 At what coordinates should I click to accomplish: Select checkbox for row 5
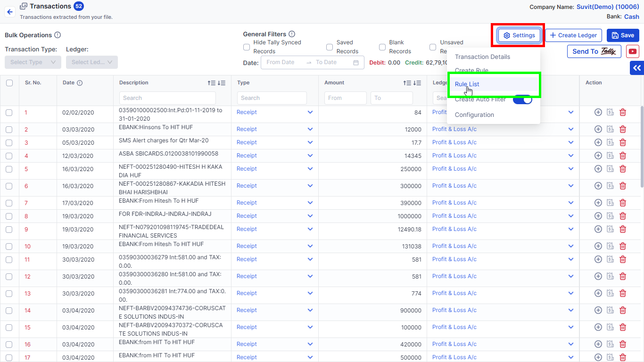pyautogui.click(x=9, y=169)
